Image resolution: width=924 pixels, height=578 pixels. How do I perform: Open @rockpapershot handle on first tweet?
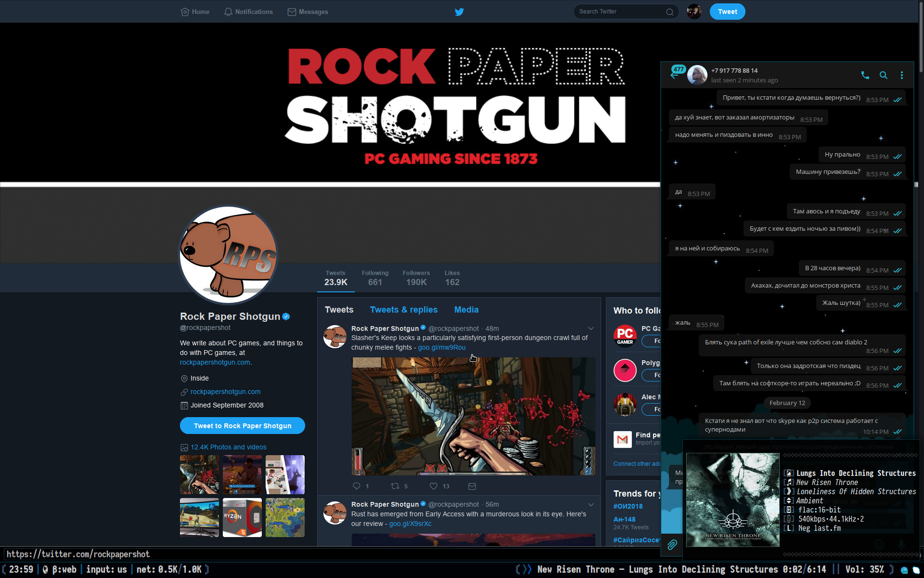pyautogui.click(x=453, y=328)
